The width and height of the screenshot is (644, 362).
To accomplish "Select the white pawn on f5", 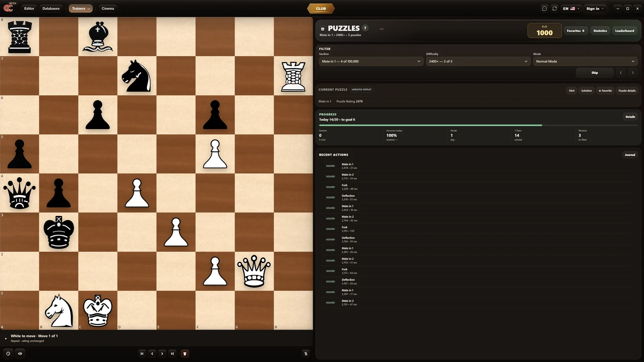I will click(215, 154).
